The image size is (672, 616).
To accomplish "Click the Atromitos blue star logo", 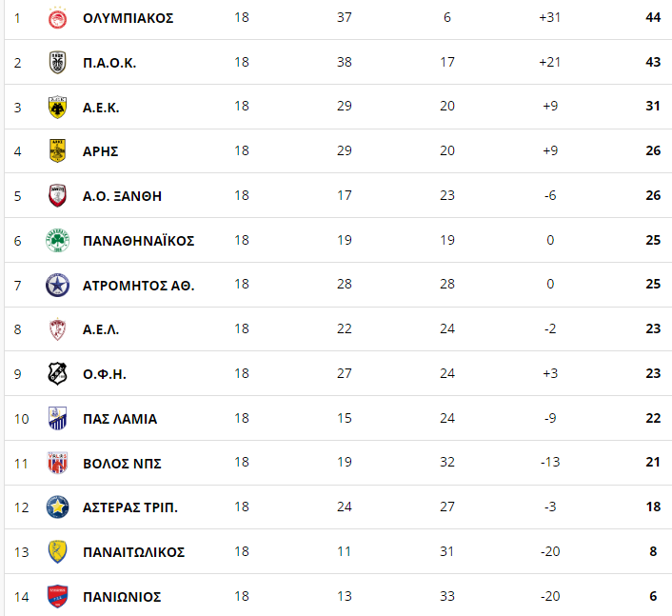I will click(57, 285).
